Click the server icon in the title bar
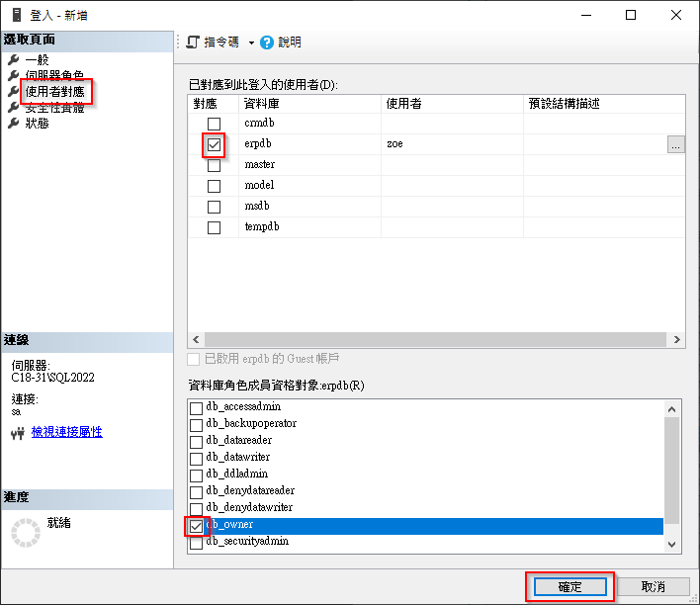This screenshot has width=700, height=605. (x=17, y=15)
